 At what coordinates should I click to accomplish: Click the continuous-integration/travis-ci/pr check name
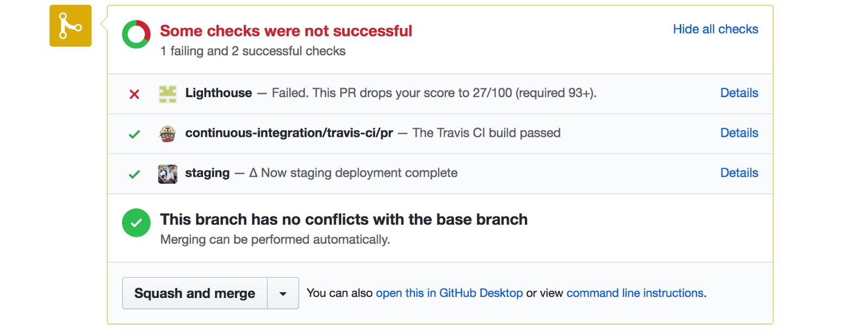tap(289, 133)
